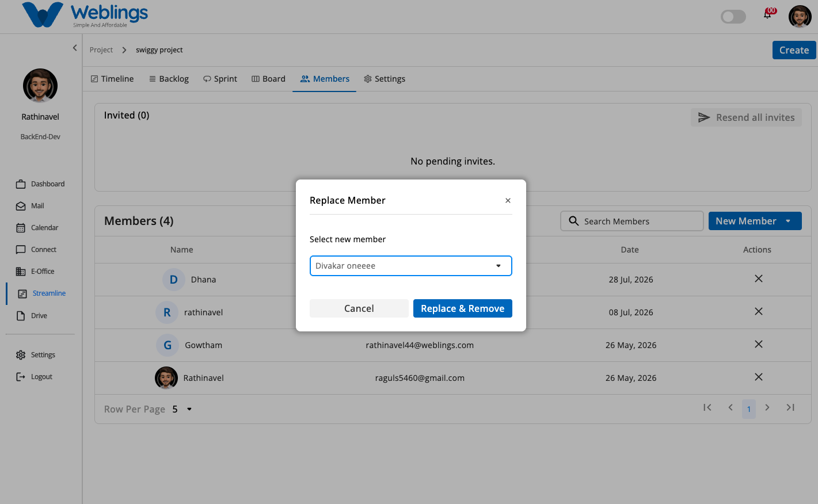This screenshot has width=818, height=504.
Task: Open the Sprint tab
Action: pyautogui.click(x=220, y=79)
